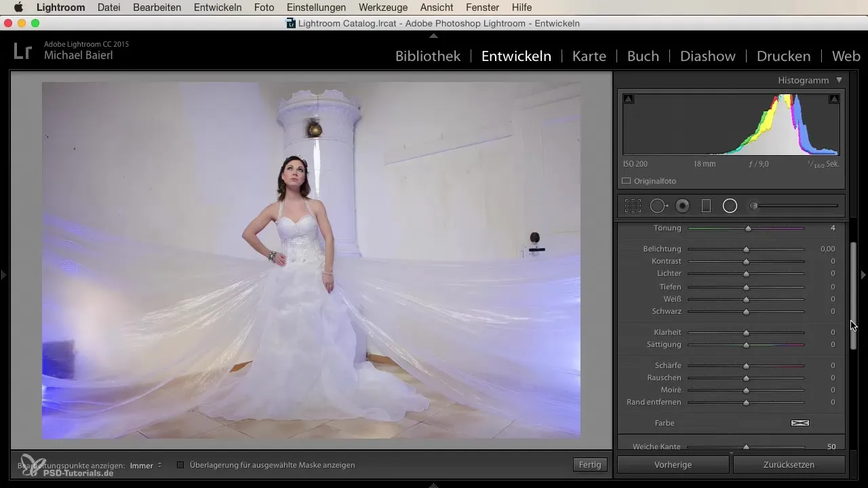Viewport: 868px width, 488px height.
Task: Click the Kontrast slider handle
Action: click(746, 262)
